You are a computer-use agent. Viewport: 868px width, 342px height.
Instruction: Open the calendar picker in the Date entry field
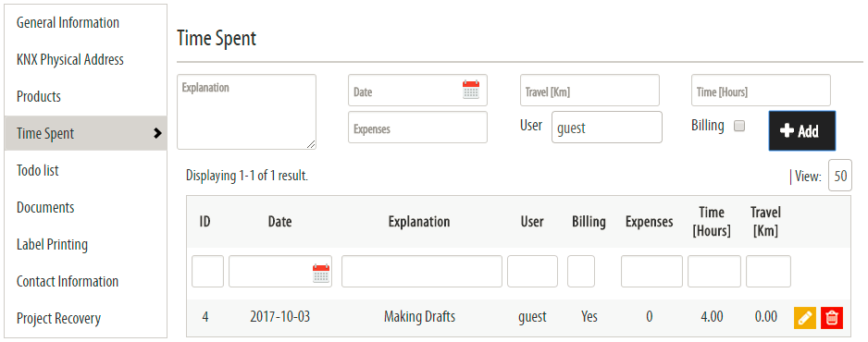click(470, 90)
